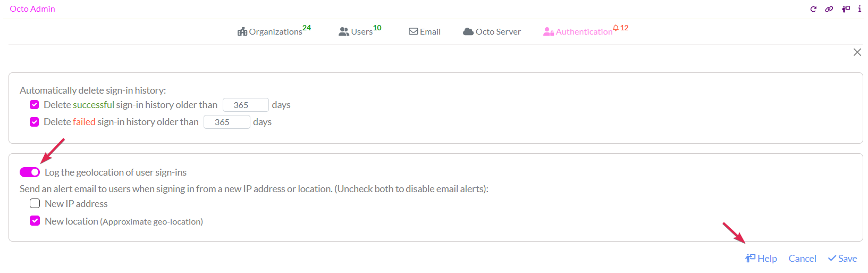
Task: Click the Authentication notification bell icon
Action: (x=616, y=28)
